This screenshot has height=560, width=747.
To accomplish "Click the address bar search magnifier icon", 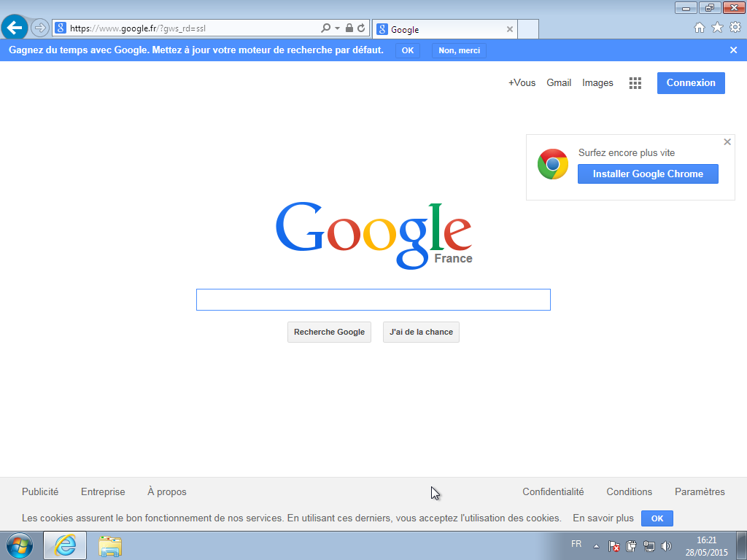I will (326, 28).
